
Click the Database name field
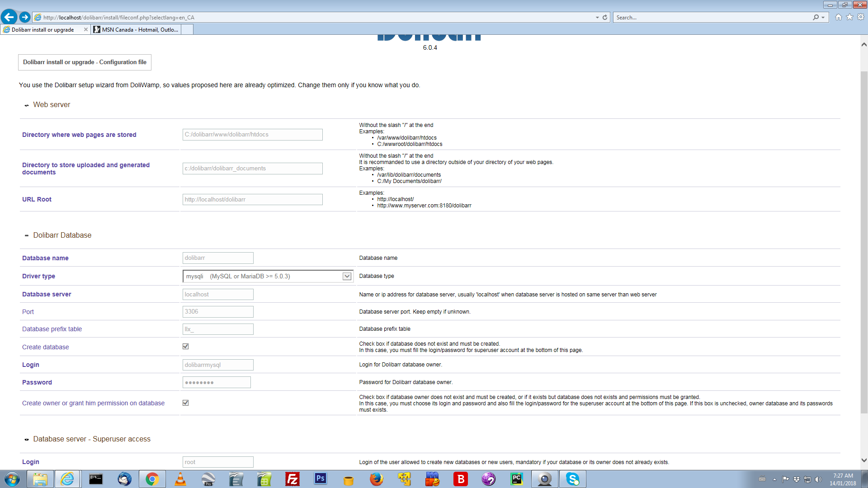218,258
